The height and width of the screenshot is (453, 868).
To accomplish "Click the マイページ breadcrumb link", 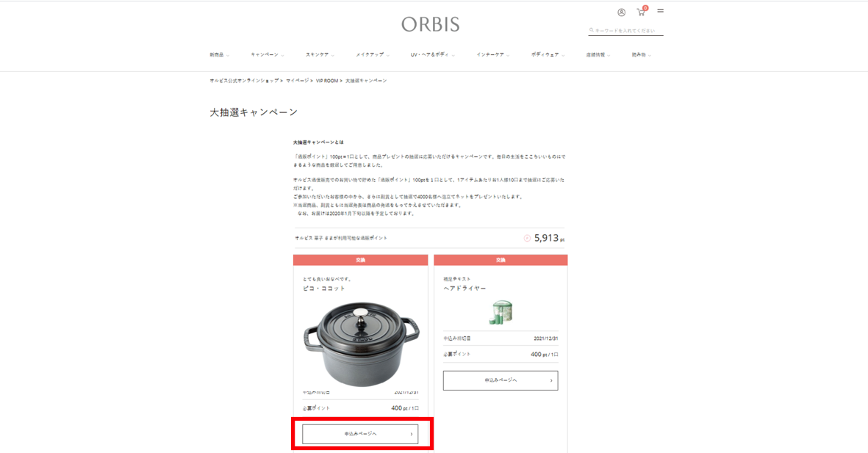I will [297, 81].
